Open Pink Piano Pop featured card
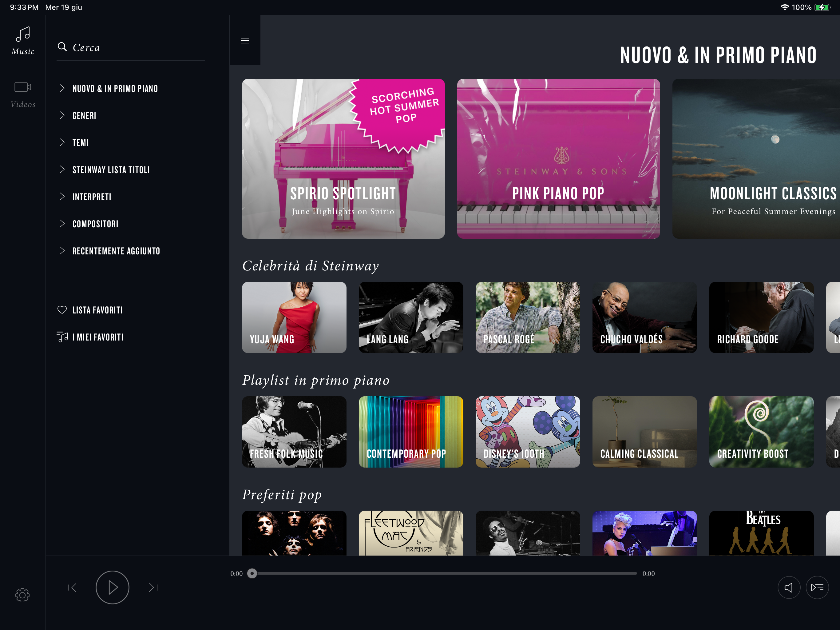This screenshot has width=840, height=630. [558, 158]
